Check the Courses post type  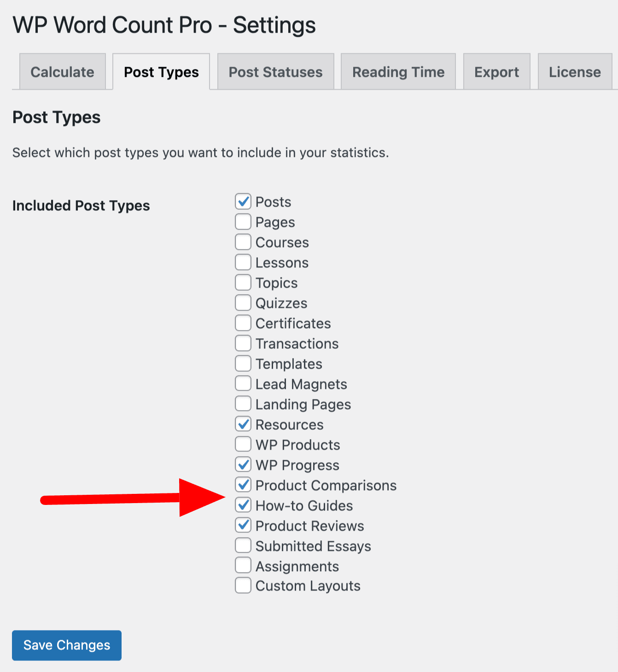243,242
